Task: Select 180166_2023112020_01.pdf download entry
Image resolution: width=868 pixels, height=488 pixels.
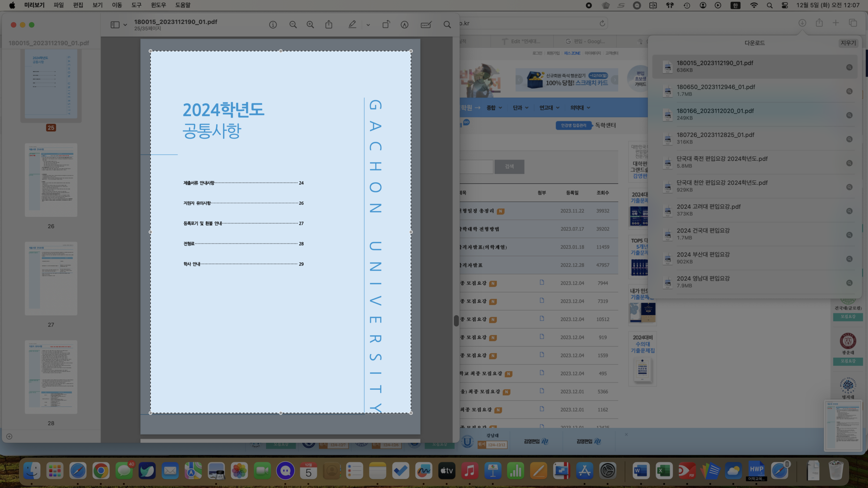Action: pyautogui.click(x=755, y=115)
